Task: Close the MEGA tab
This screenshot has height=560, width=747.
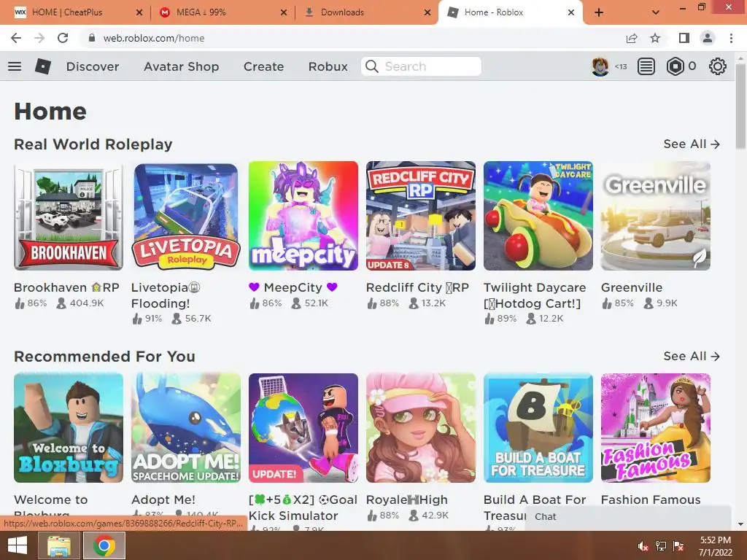Action: click(284, 12)
